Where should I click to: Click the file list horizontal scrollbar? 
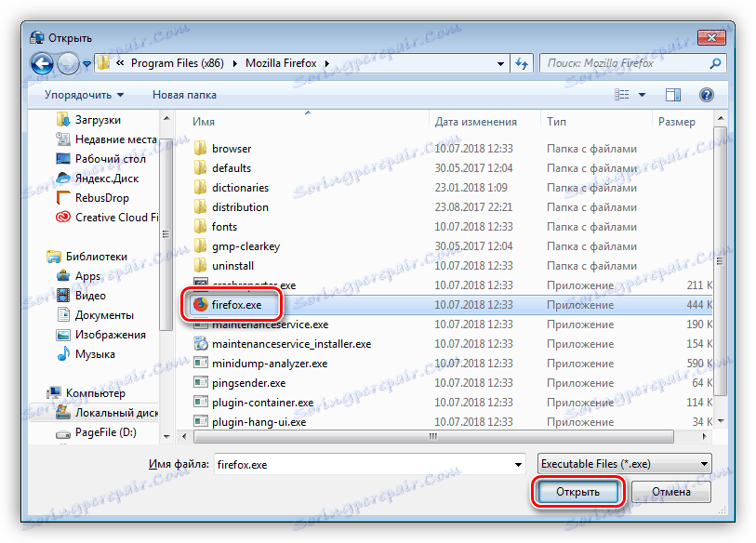pyautogui.click(x=433, y=436)
